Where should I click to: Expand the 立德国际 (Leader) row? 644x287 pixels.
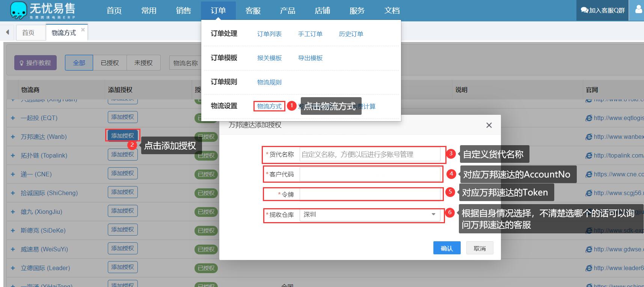(x=13, y=268)
